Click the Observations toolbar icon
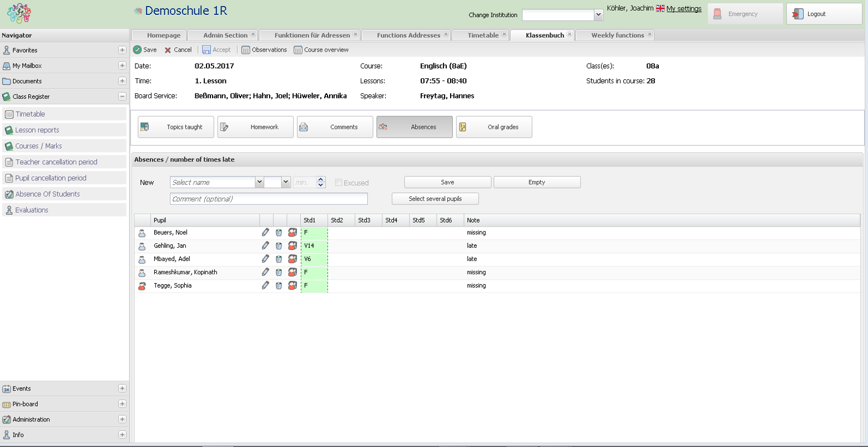The width and height of the screenshot is (868, 447). click(246, 50)
